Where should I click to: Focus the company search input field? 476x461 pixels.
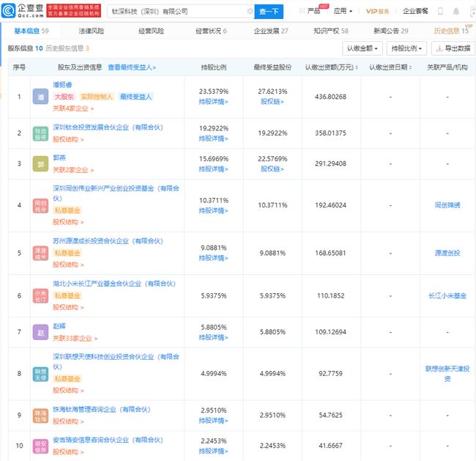click(179, 12)
